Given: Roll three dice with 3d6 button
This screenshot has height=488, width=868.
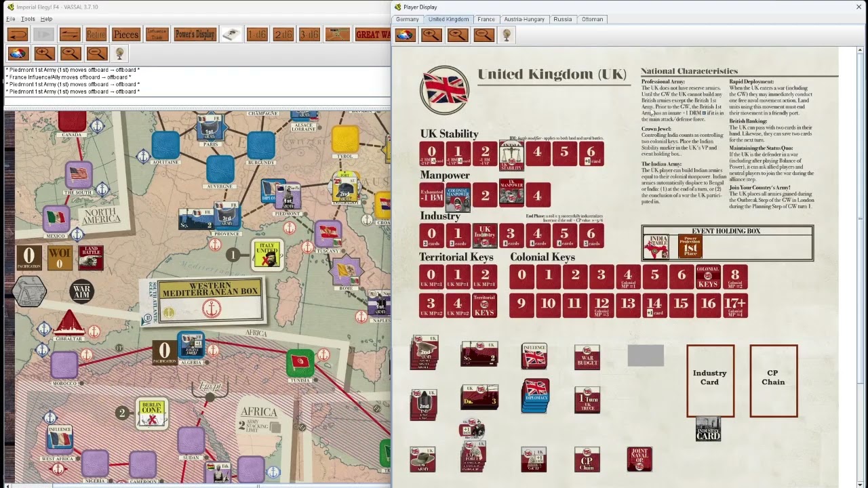Looking at the screenshot, I should (x=309, y=34).
